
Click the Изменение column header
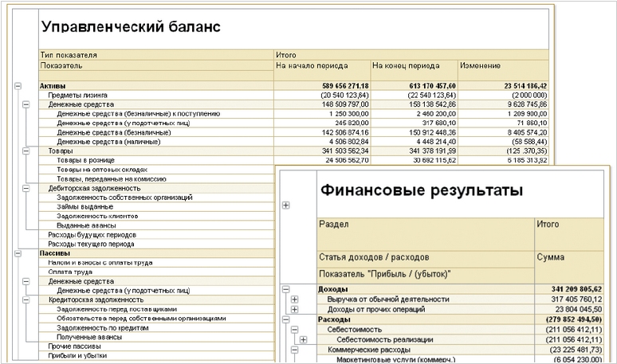[501, 65]
